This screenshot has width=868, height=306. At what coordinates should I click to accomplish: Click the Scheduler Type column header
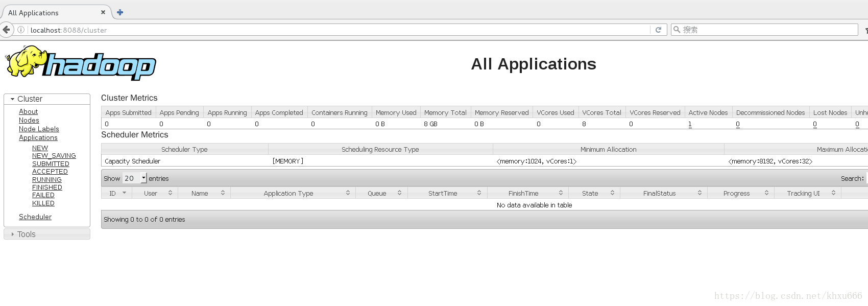click(x=184, y=149)
